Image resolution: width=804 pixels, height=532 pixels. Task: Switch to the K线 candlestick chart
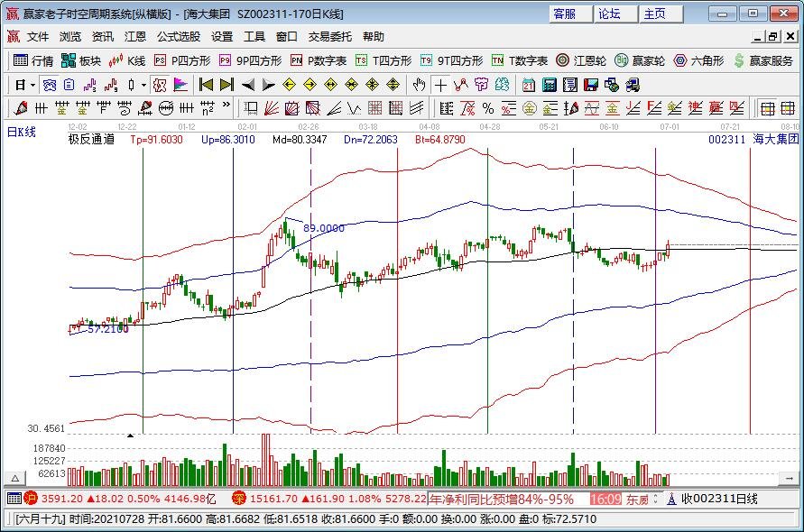click(127, 60)
